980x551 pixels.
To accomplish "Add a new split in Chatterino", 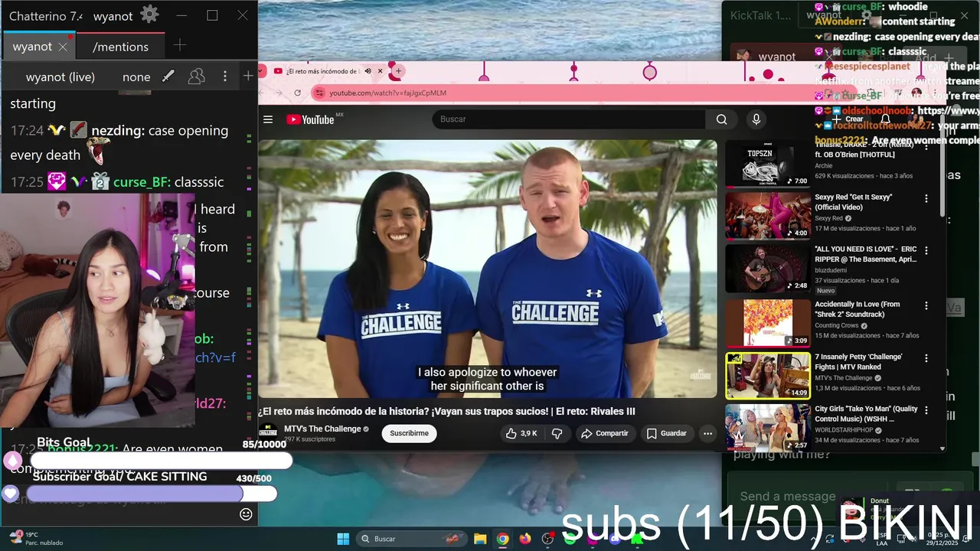I will tap(248, 76).
